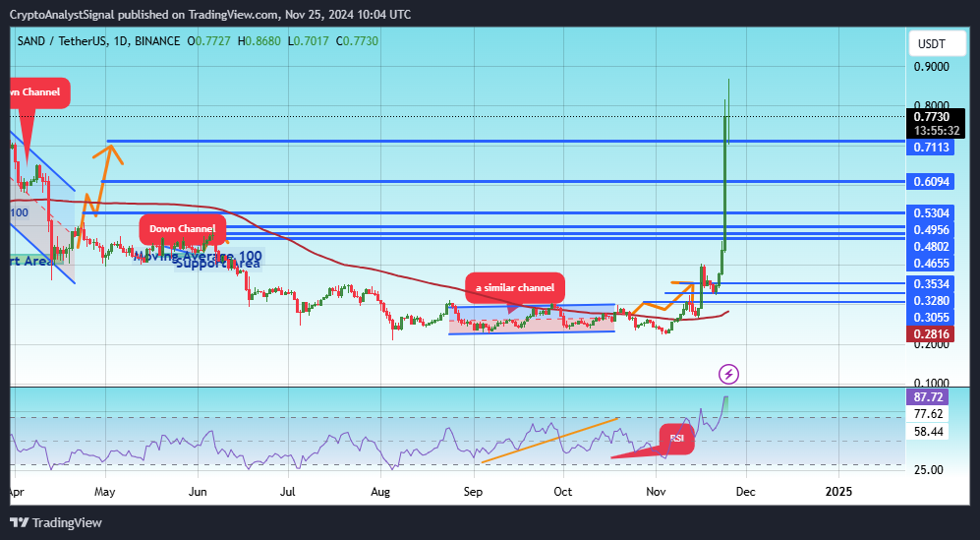This screenshot has height=540, width=980.
Task: Click the close value C0.7730
Action: pyautogui.click(x=358, y=41)
